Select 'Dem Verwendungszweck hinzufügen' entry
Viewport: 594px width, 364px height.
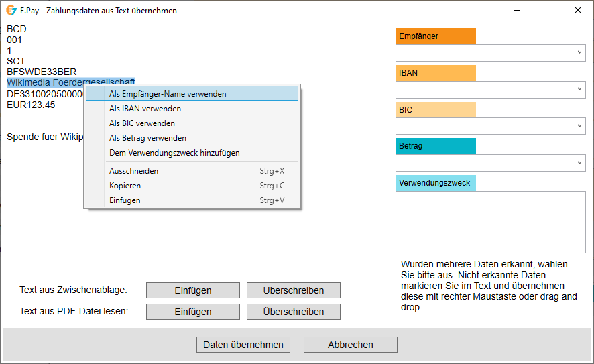(x=174, y=153)
